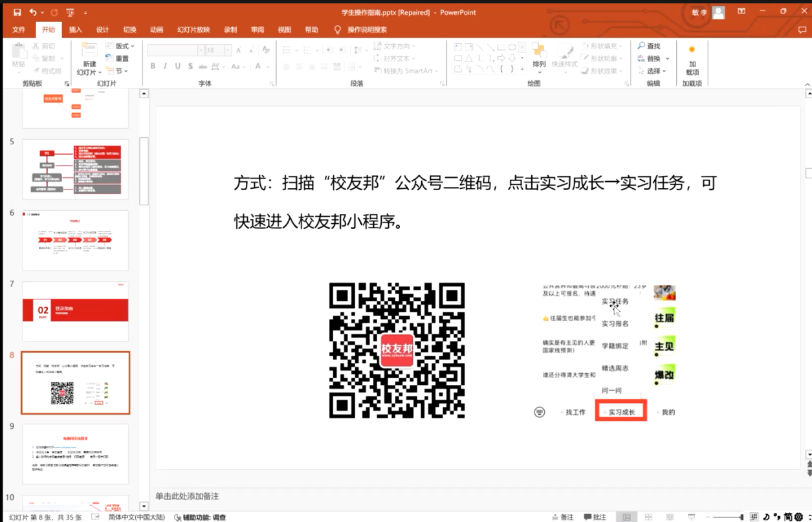Select slide 7 thumbnail with 02
812x522 pixels.
click(x=76, y=312)
